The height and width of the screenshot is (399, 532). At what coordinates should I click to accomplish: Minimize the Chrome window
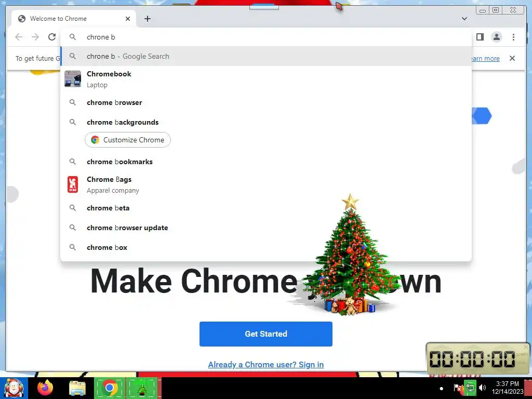click(x=483, y=10)
